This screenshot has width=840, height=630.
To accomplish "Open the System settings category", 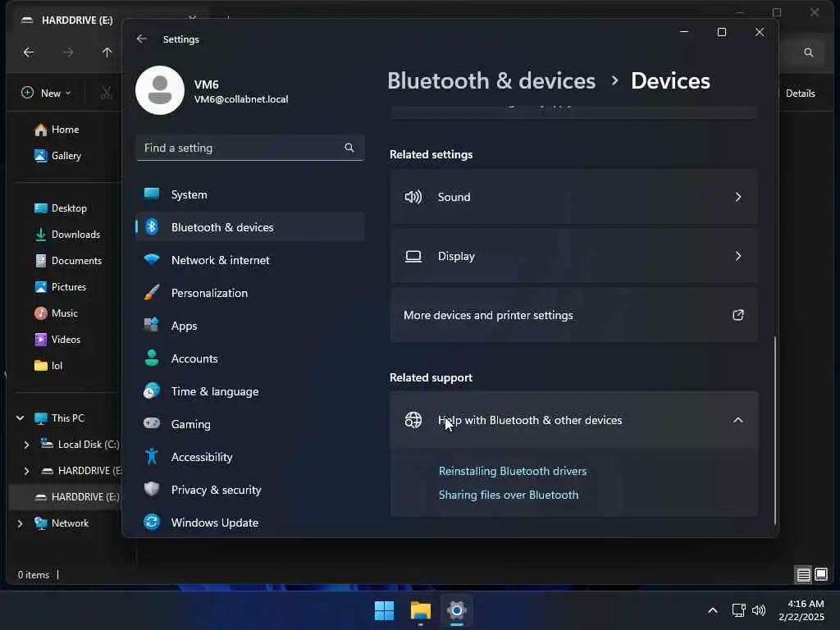I will [250, 194].
